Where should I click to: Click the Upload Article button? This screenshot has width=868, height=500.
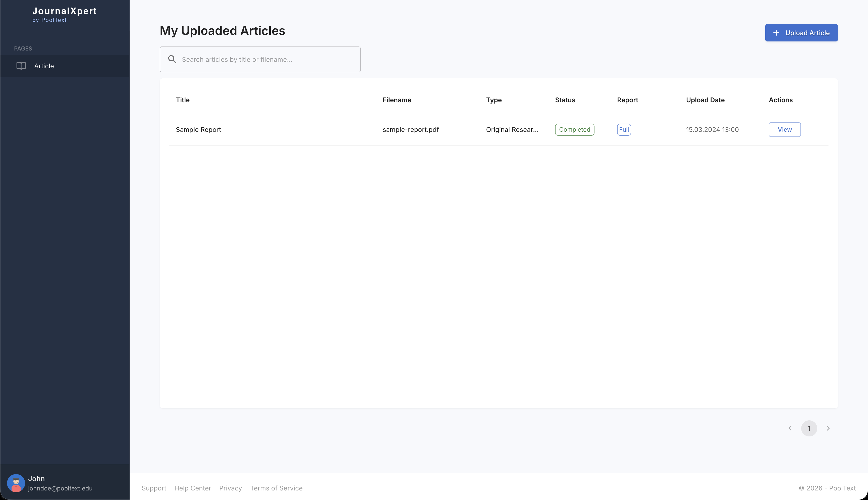[801, 33]
